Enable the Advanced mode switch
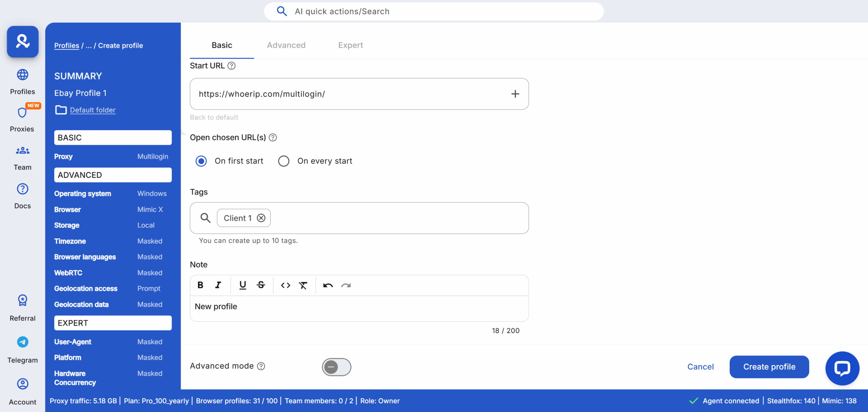 (x=336, y=367)
